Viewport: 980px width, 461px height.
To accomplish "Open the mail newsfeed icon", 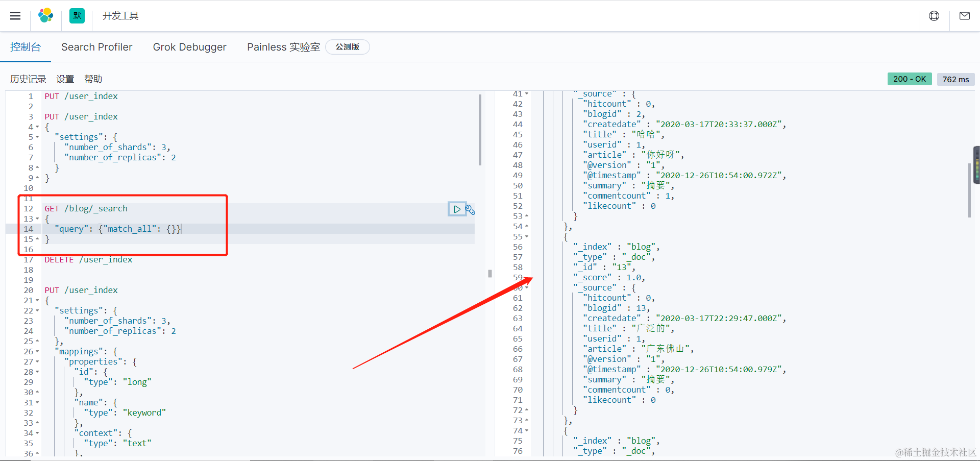I will [965, 16].
